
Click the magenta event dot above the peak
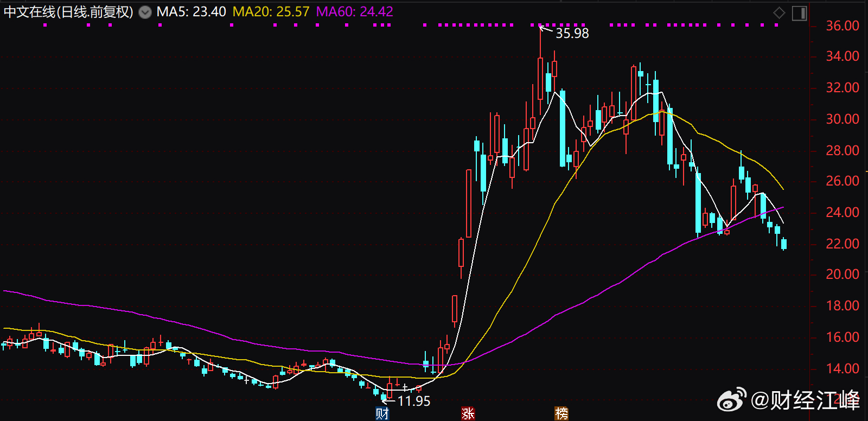[540, 25]
